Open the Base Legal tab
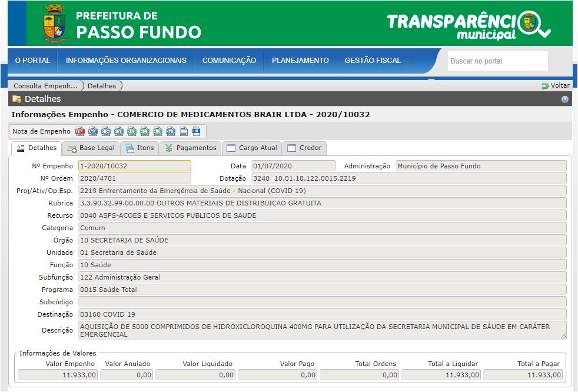This screenshot has width=578, height=392. 91,148
